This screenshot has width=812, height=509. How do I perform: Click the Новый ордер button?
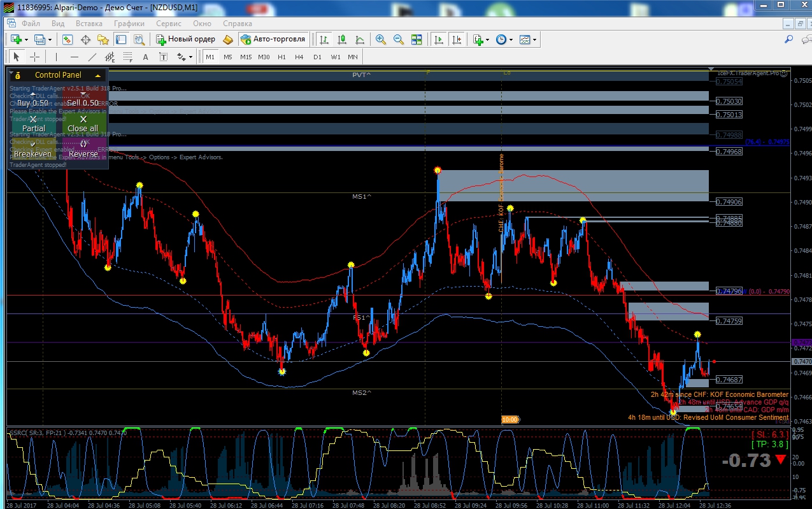coord(186,39)
